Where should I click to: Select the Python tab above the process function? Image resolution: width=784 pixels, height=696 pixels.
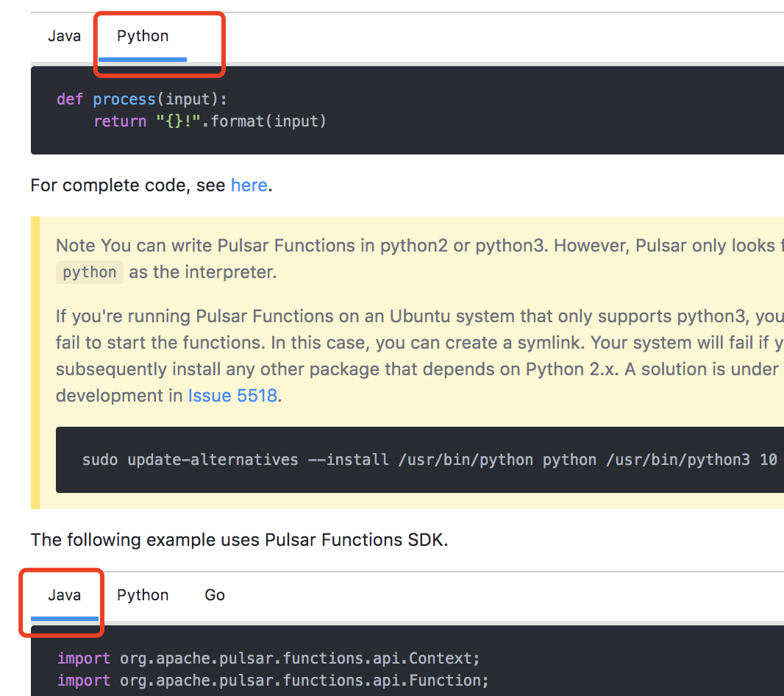[142, 35]
